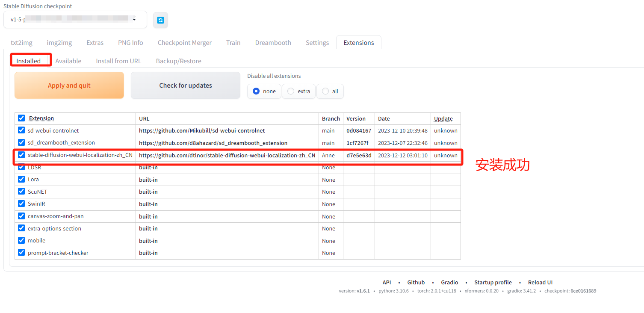644x313 pixels.
Task: Uncheck the sd-webui-controlnet extension checkbox
Action: [x=21, y=130]
